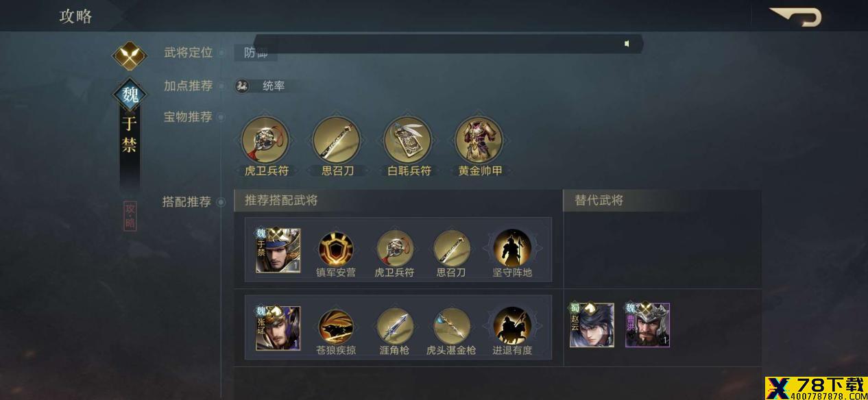Tap the 黄金帅甲 armor icon
868x400 pixels.
(479, 140)
